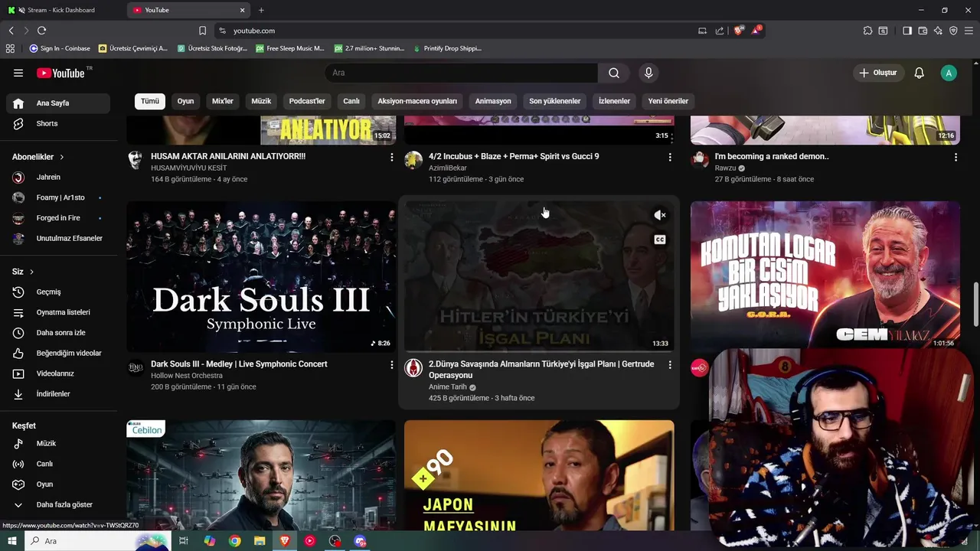The height and width of the screenshot is (551, 980).
Task: Open Sign In - Coinbase bookmark
Action: (x=60, y=48)
